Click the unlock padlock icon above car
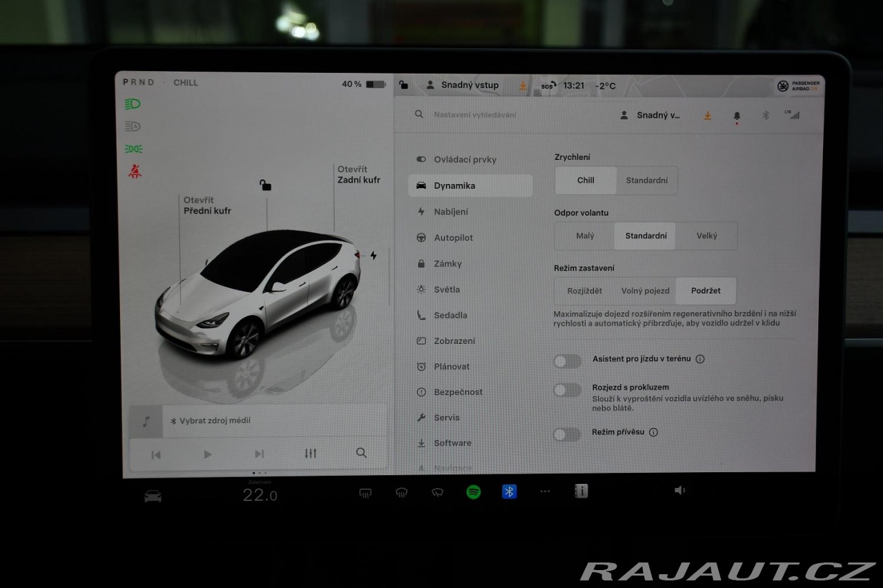The height and width of the screenshot is (588, 883). 266,185
